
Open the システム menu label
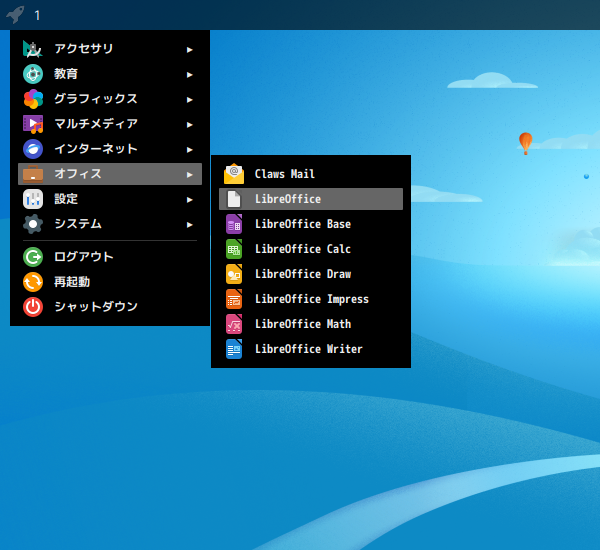pos(78,224)
